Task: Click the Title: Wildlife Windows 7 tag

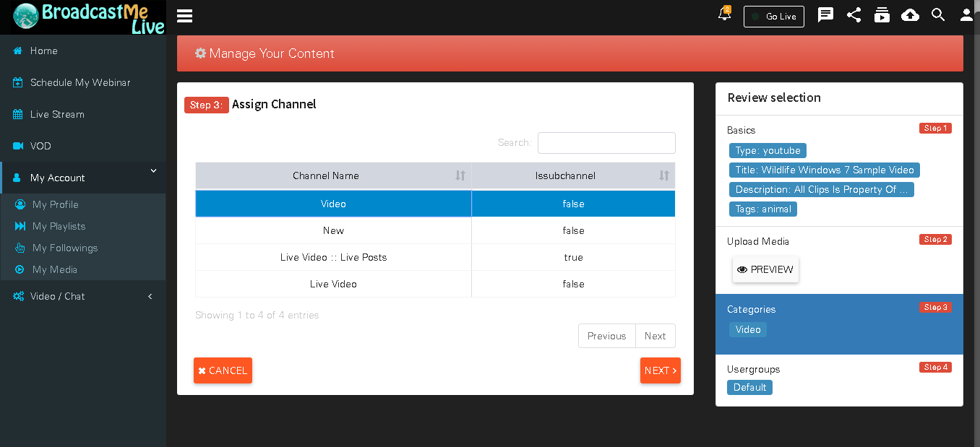Action: 825,170
